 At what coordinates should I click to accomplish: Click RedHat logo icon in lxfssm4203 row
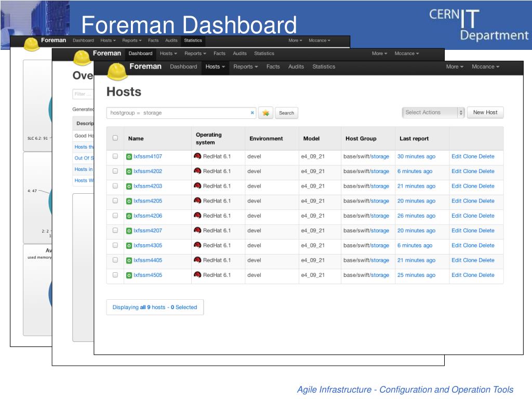197,185
